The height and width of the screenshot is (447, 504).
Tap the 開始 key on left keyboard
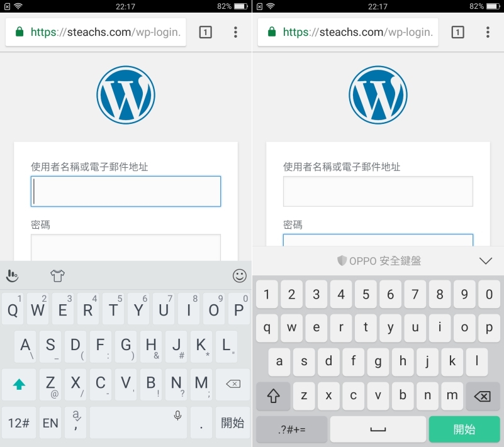233,422
